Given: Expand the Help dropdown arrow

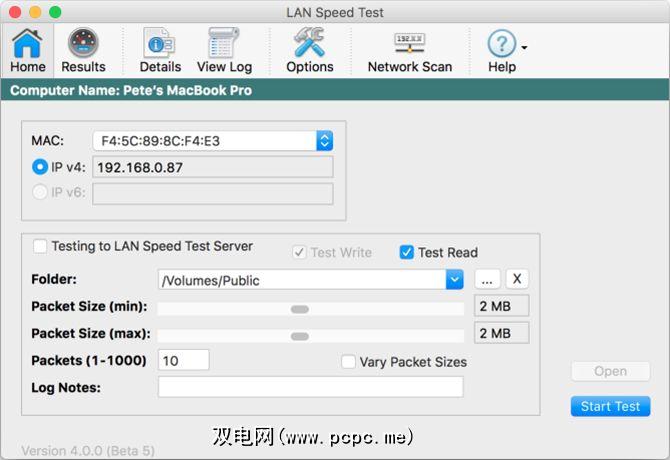Looking at the screenshot, I should point(524,47).
